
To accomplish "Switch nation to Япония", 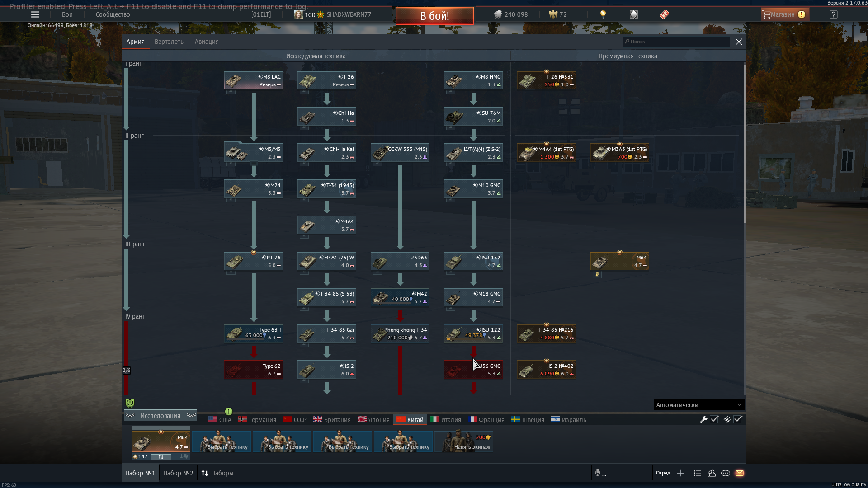I will pos(373,420).
